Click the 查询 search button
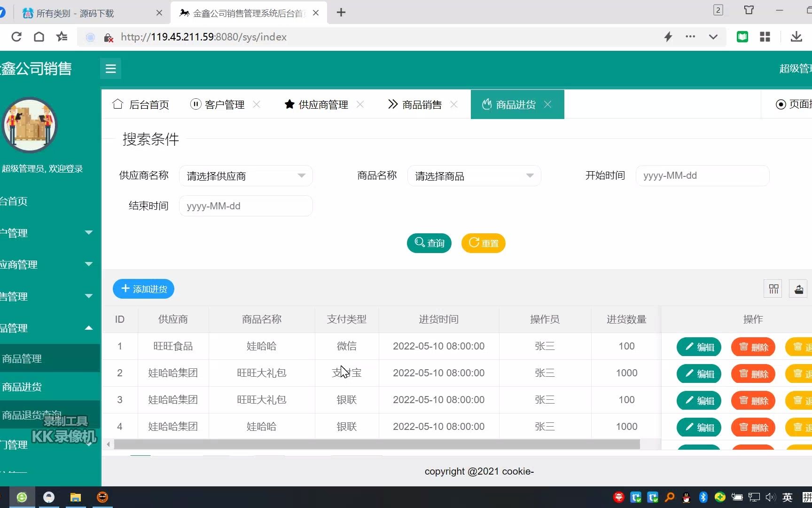Screen dimensions: 812x508 point(429,243)
